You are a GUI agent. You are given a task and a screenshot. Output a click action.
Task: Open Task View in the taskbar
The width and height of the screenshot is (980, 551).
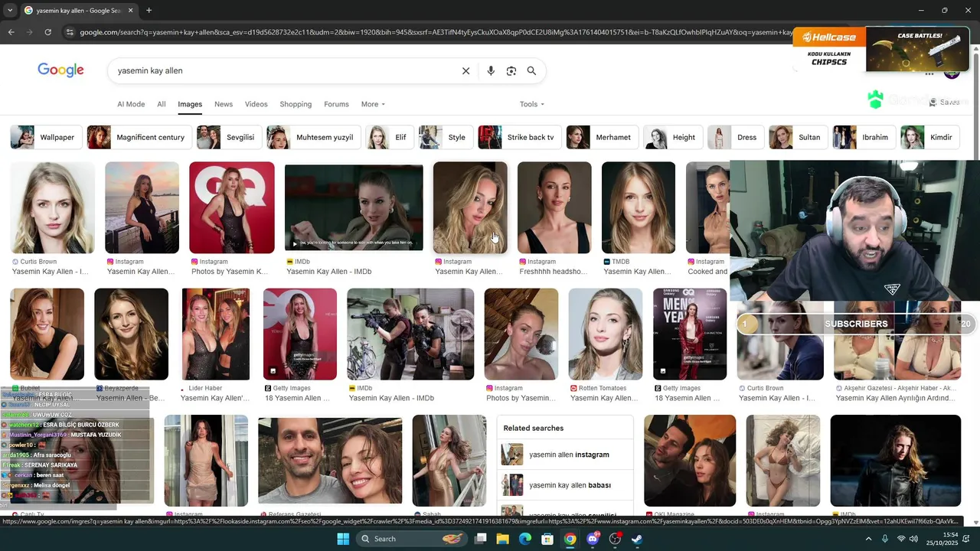coord(481,539)
